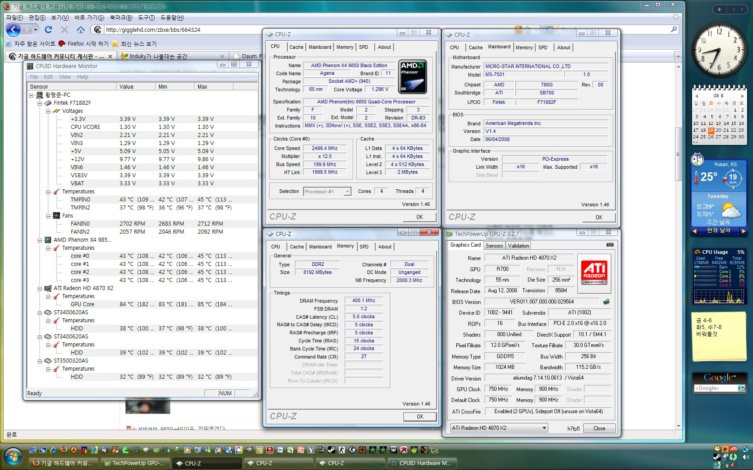
Task: Switch to the Induky Firefox tab
Action: [173, 56]
